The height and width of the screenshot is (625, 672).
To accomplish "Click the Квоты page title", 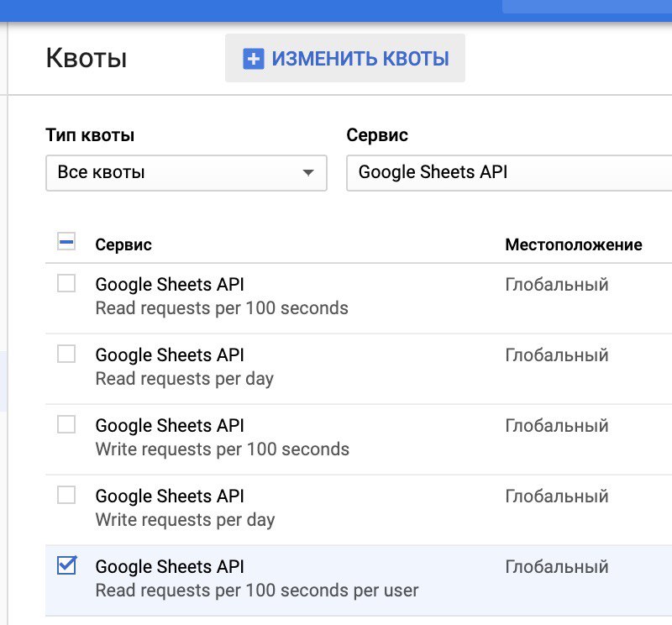I will [x=87, y=58].
